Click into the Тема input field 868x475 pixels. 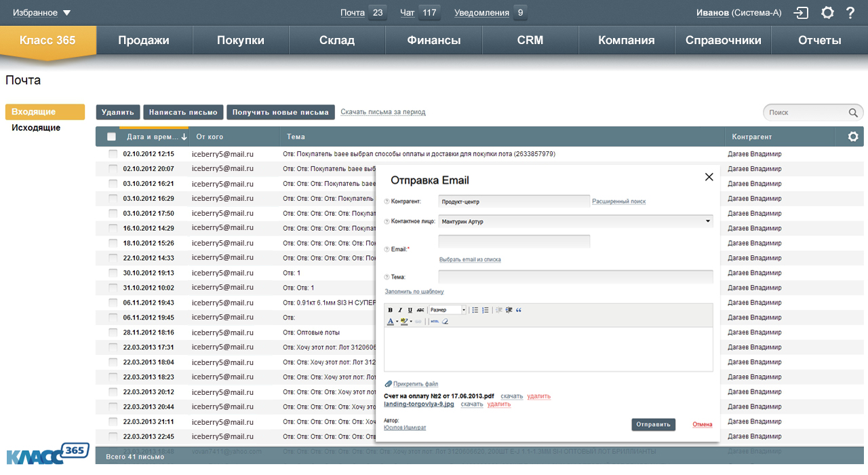coord(575,277)
